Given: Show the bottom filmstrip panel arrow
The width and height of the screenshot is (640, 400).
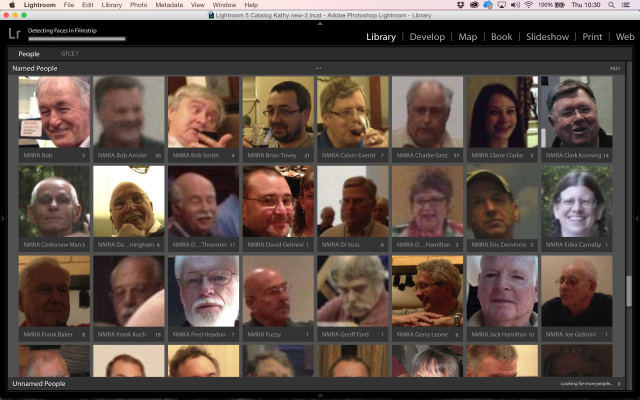Looking at the screenshot, I should point(320,395).
